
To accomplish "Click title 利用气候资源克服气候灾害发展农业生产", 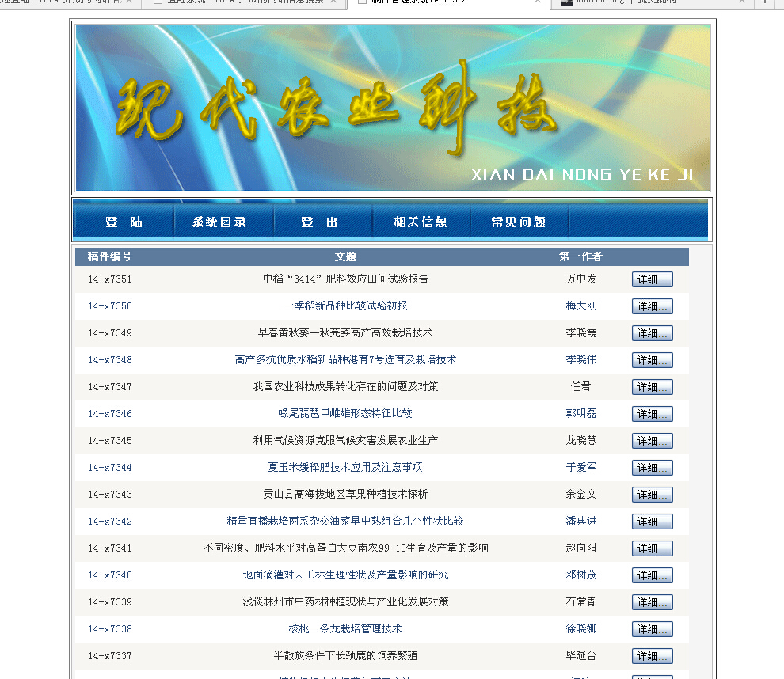I will (x=345, y=441).
